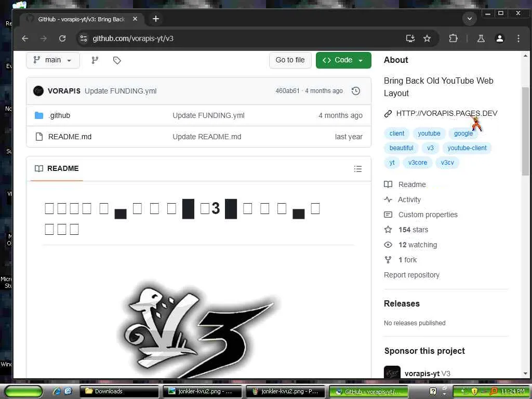
Task: Select the client topic tag
Action: 396,134
